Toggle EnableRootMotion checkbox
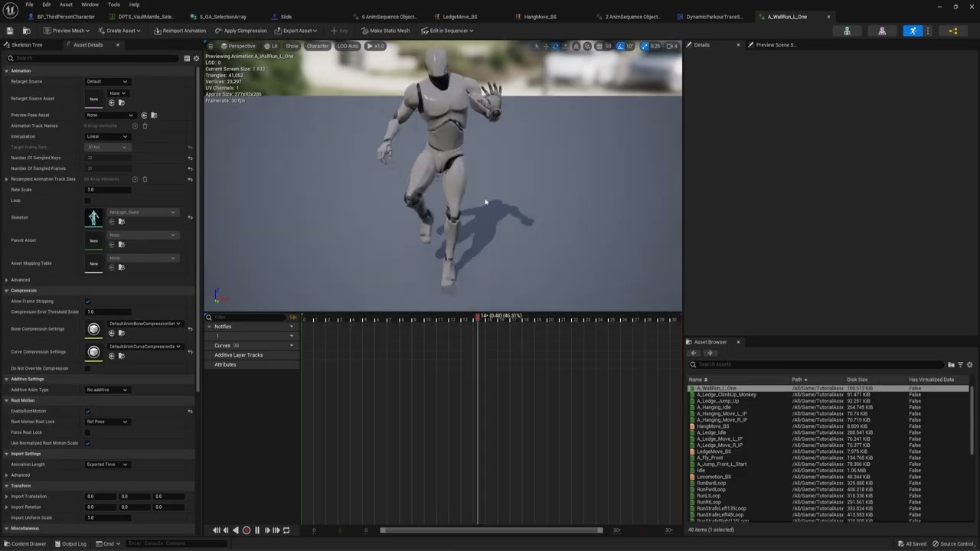 (87, 411)
